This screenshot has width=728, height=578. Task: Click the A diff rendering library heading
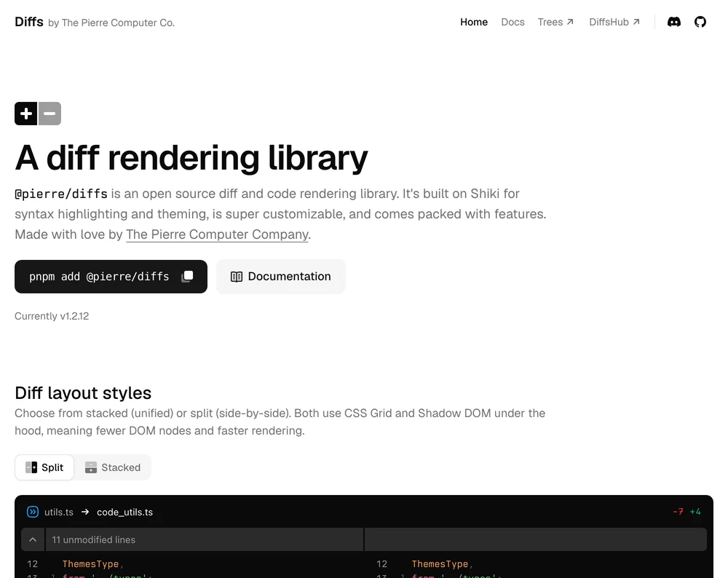[x=191, y=158]
